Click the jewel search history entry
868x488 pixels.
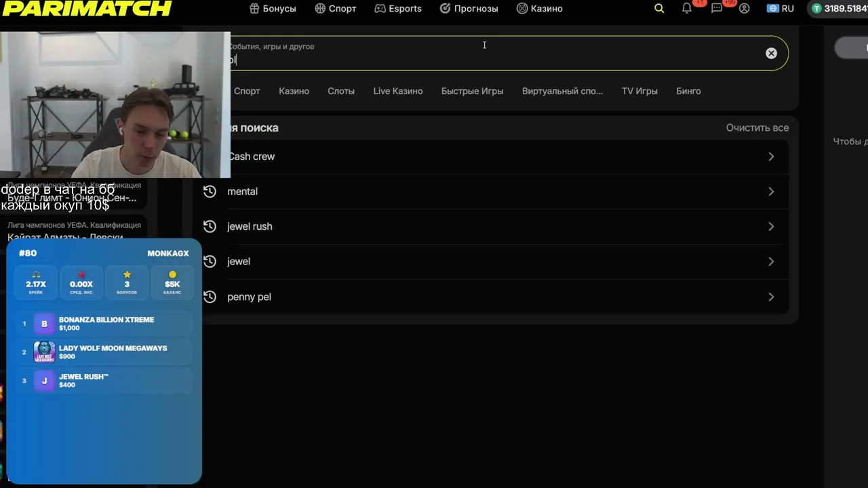click(495, 262)
